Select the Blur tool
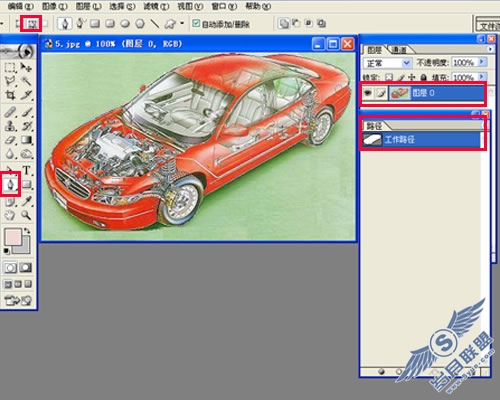The height and width of the screenshot is (400, 500). click(x=10, y=154)
